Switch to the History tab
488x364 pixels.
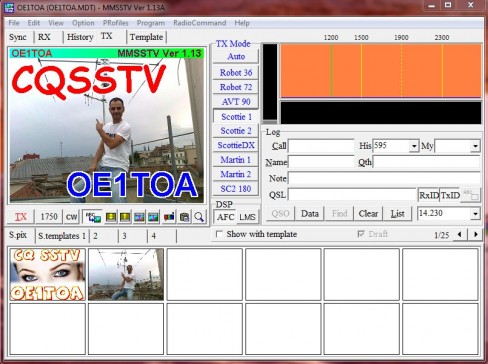coord(80,37)
